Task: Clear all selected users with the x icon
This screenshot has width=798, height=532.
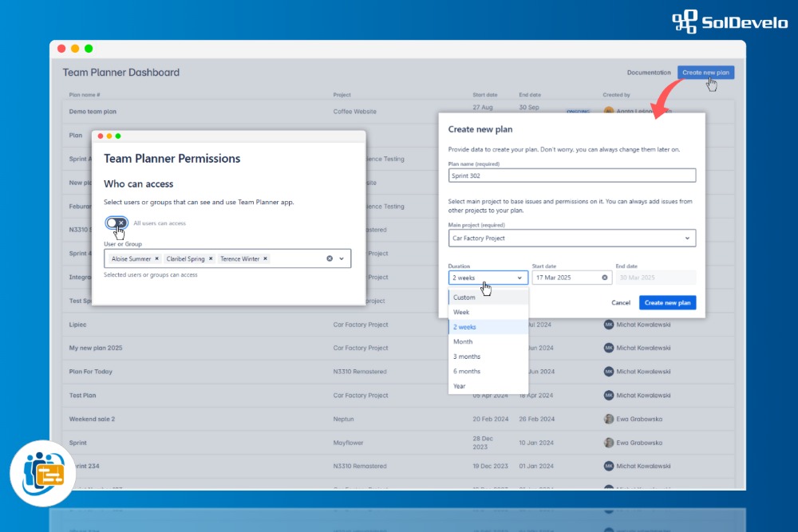Action: pos(329,258)
